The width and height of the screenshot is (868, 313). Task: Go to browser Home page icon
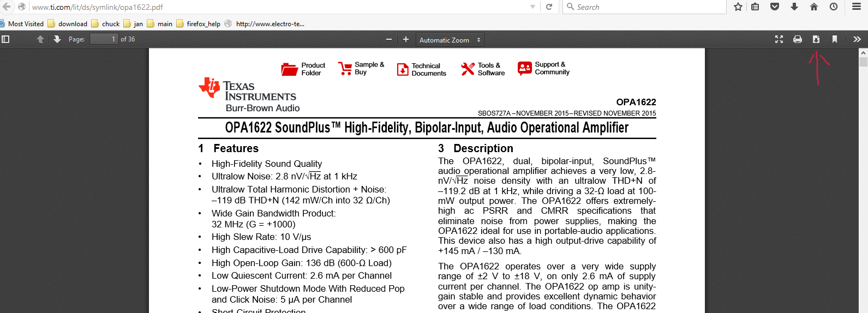[814, 7]
